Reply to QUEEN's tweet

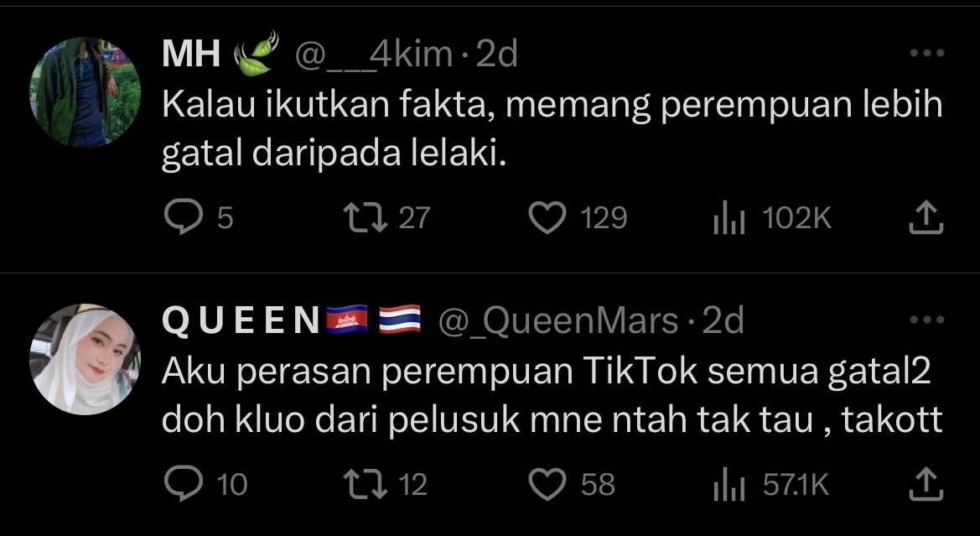coord(178,484)
